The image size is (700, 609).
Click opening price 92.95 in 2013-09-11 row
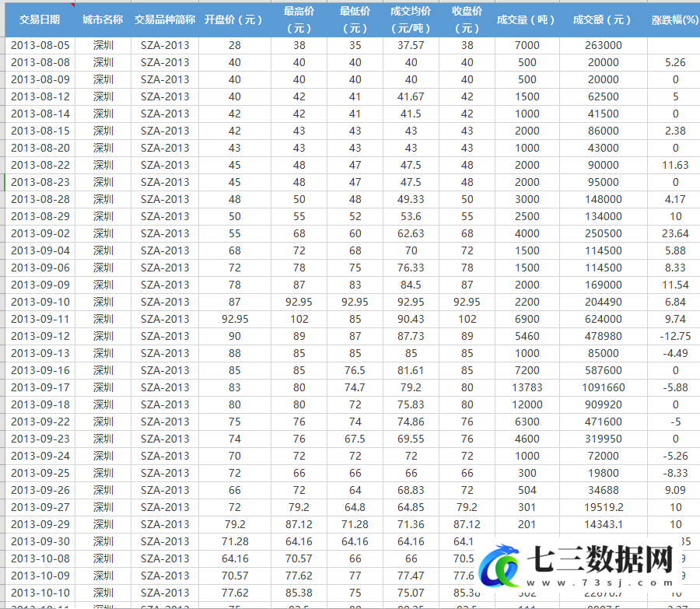click(235, 319)
